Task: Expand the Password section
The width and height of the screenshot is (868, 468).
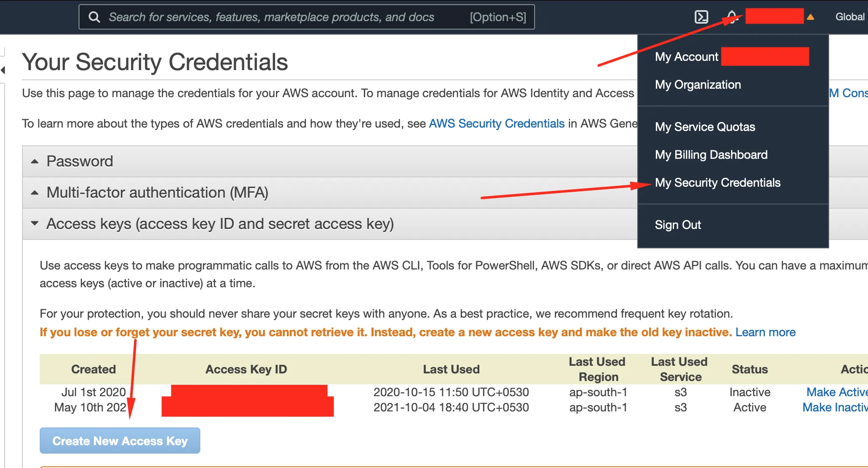Action: (79, 161)
